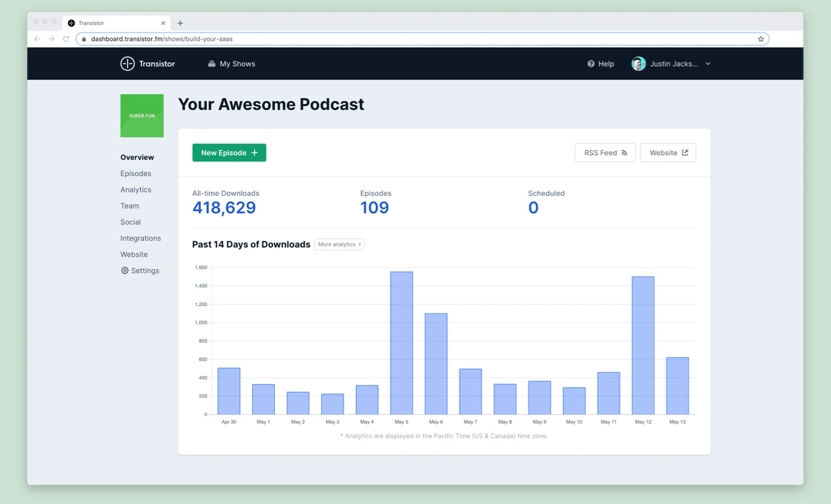The height and width of the screenshot is (504, 831).
Task: Open the Analytics section
Action: (136, 189)
